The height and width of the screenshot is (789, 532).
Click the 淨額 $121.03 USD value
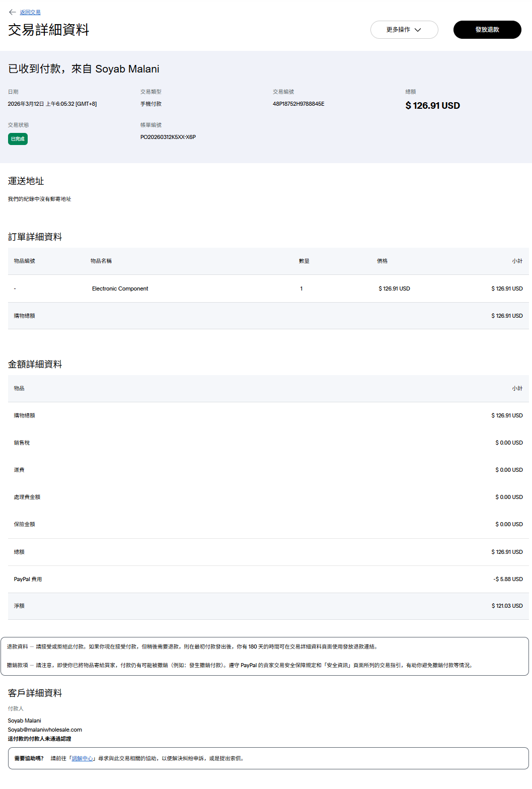[507, 606]
